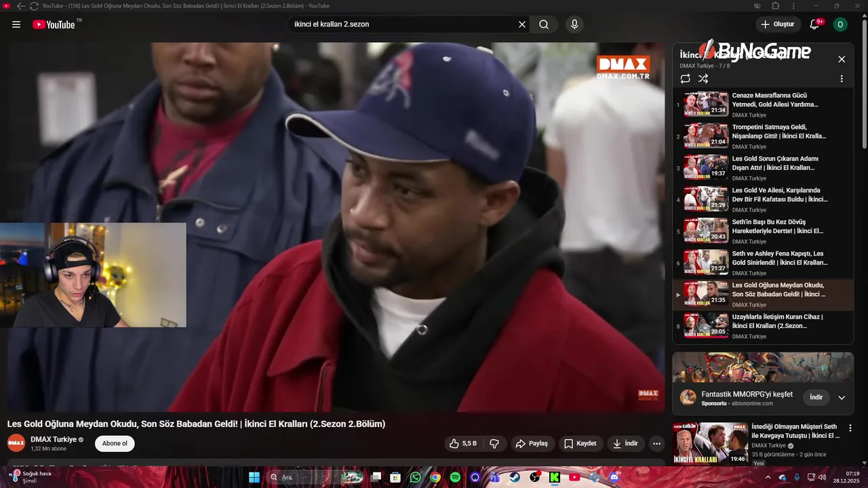The width and height of the screenshot is (868, 488).
Task: Download the video with İndir below the player
Action: point(625,444)
